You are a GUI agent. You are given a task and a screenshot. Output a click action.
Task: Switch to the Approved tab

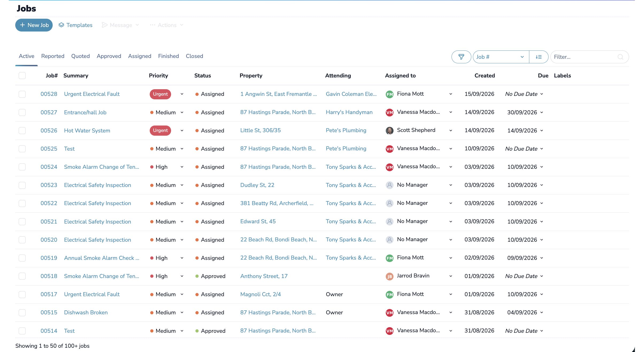point(109,56)
